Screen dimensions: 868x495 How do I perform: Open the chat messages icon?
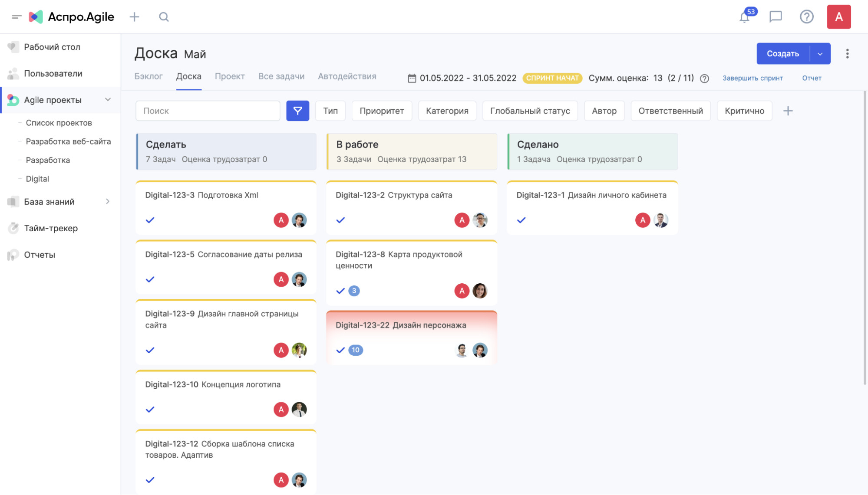coord(776,17)
